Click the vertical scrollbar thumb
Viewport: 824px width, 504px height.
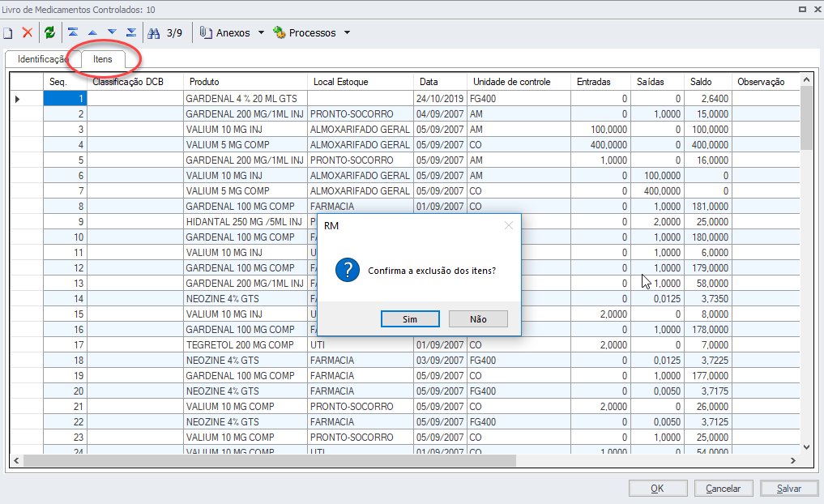coord(807,118)
